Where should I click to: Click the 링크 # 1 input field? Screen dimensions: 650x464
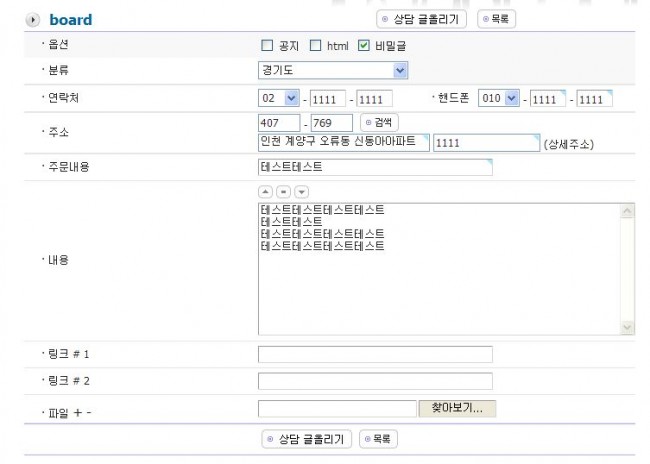375,354
